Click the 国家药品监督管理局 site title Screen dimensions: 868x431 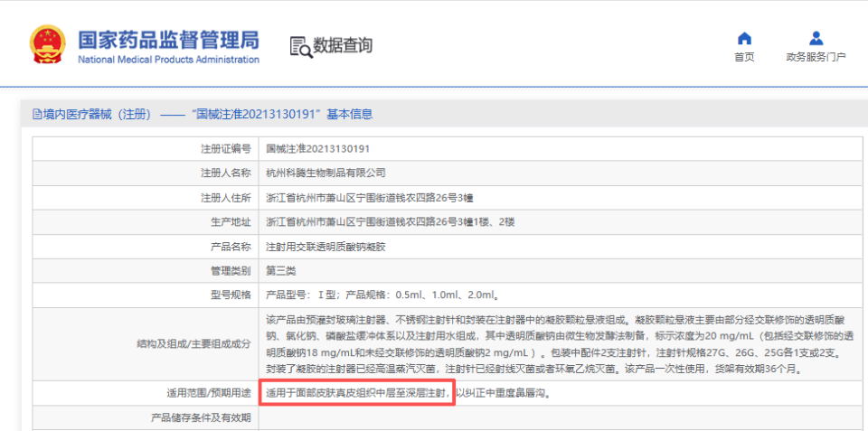168,40
